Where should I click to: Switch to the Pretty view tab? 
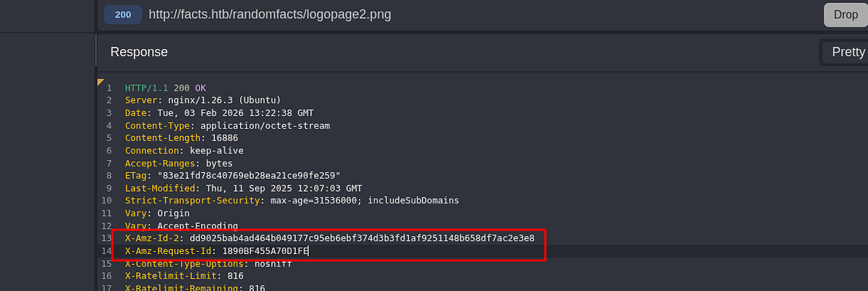[x=848, y=52]
